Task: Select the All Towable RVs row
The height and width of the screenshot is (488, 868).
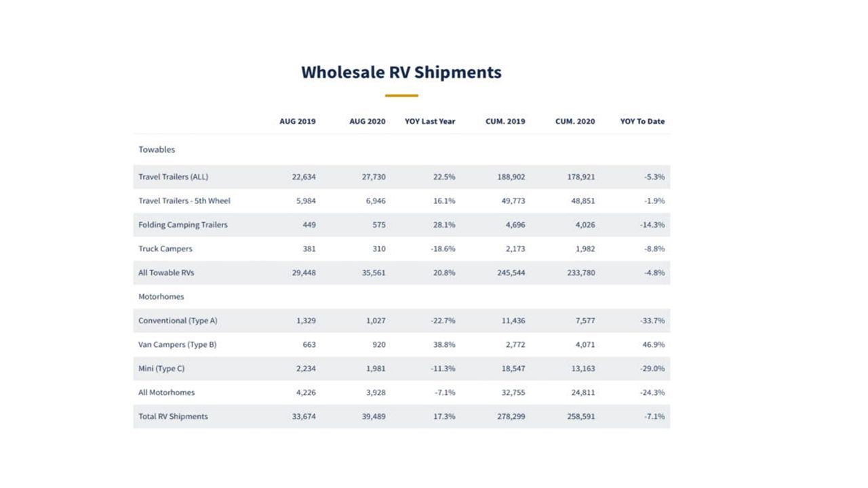Action: [401, 272]
